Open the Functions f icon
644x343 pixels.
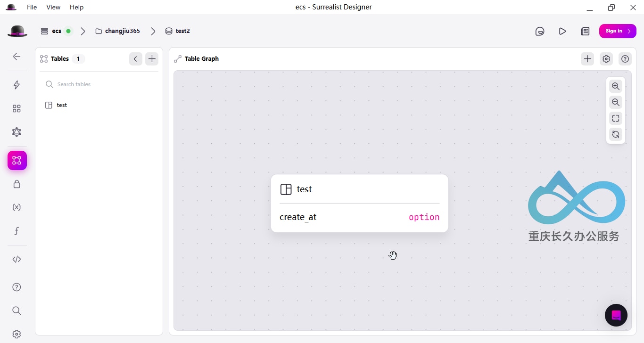click(x=17, y=231)
